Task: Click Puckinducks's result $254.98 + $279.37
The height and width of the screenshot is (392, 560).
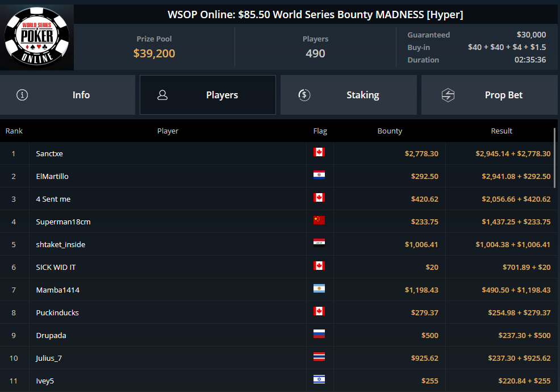Action: pos(519,312)
